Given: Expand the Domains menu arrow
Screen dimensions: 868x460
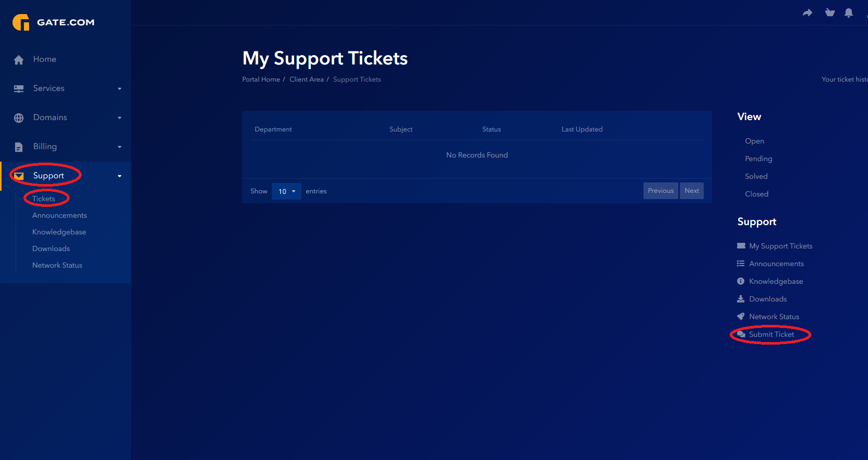Looking at the screenshot, I should [x=120, y=118].
